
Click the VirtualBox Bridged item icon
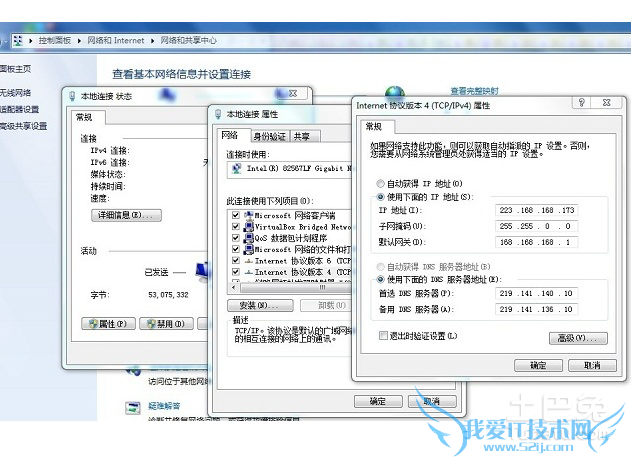[x=249, y=227]
